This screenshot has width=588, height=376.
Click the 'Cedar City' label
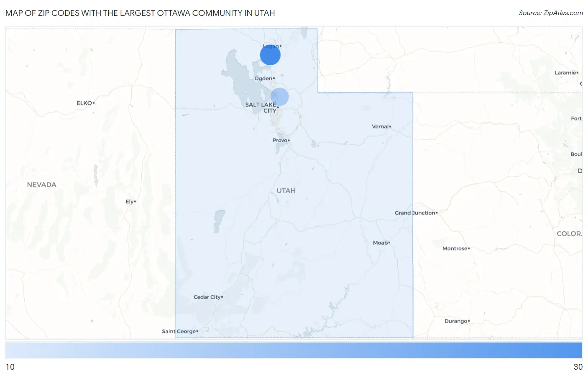(207, 297)
